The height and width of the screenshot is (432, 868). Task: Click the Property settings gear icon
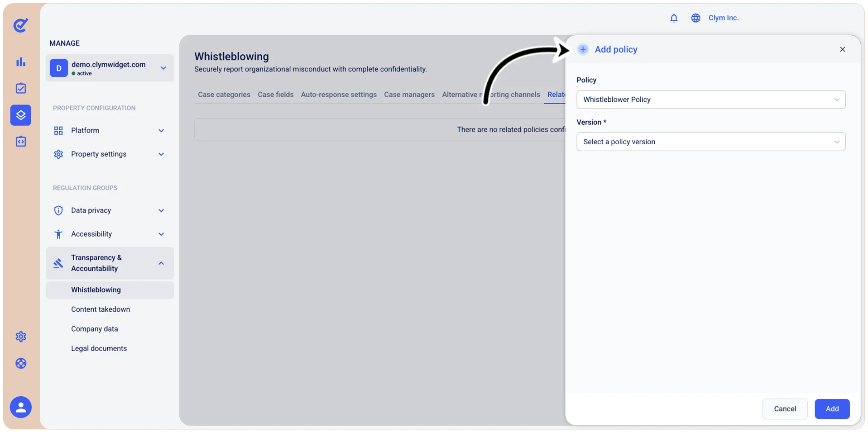point(58,154)
